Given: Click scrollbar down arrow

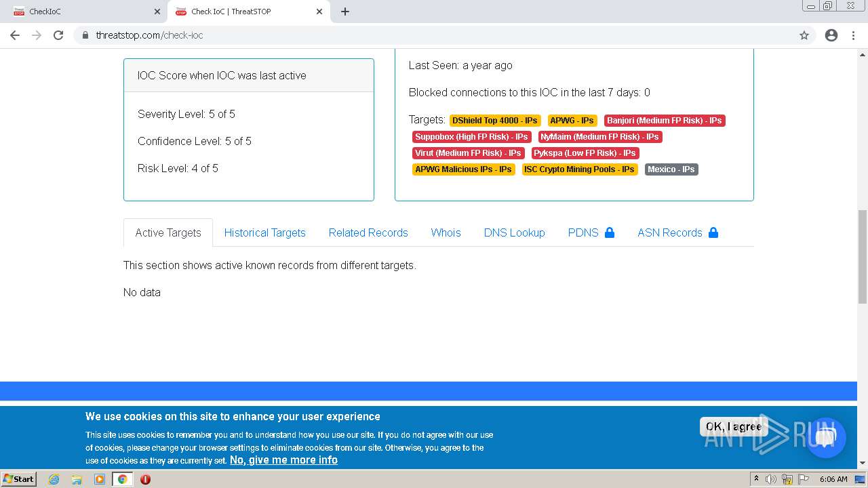Looking at the screenshot, I should [863, 463].
